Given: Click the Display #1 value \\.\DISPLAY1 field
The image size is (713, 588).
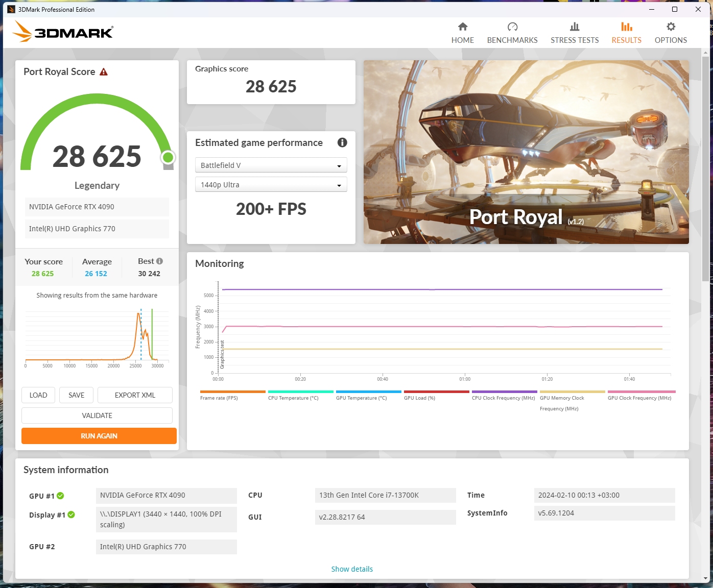Looking at the screenshot, I should (167, 520).
